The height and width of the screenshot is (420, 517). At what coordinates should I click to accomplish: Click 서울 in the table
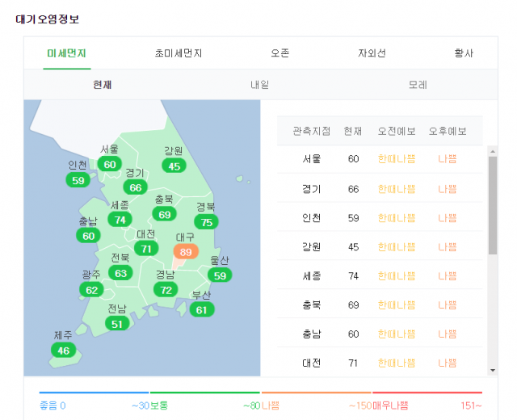pyautogui.click(x=312, y=159)
